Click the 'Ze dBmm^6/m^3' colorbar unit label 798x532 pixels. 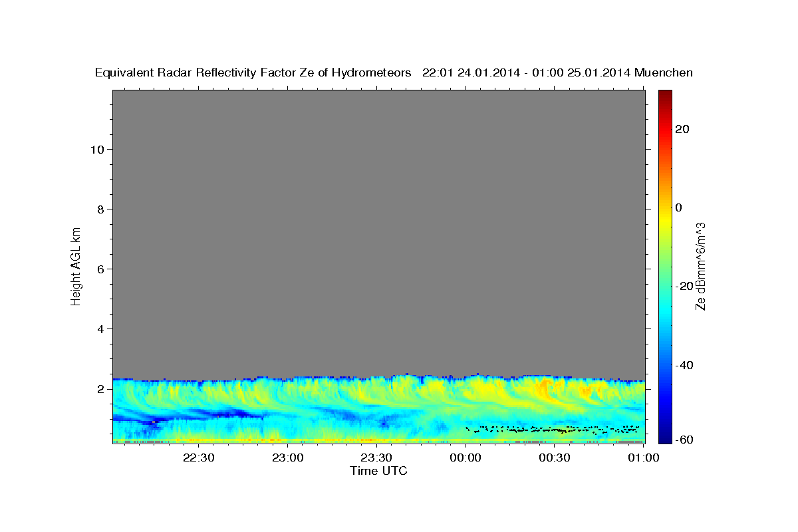[x=701, y=266]
